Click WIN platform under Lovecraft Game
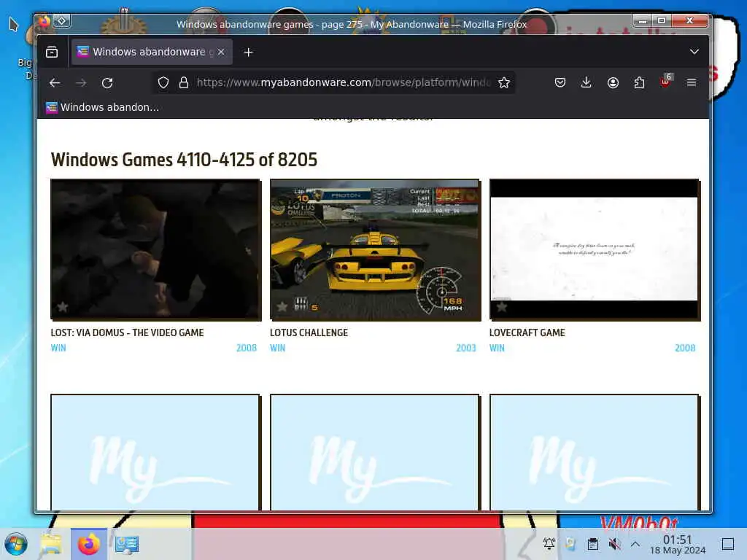747x560 pixels. (x=497, y=348)
